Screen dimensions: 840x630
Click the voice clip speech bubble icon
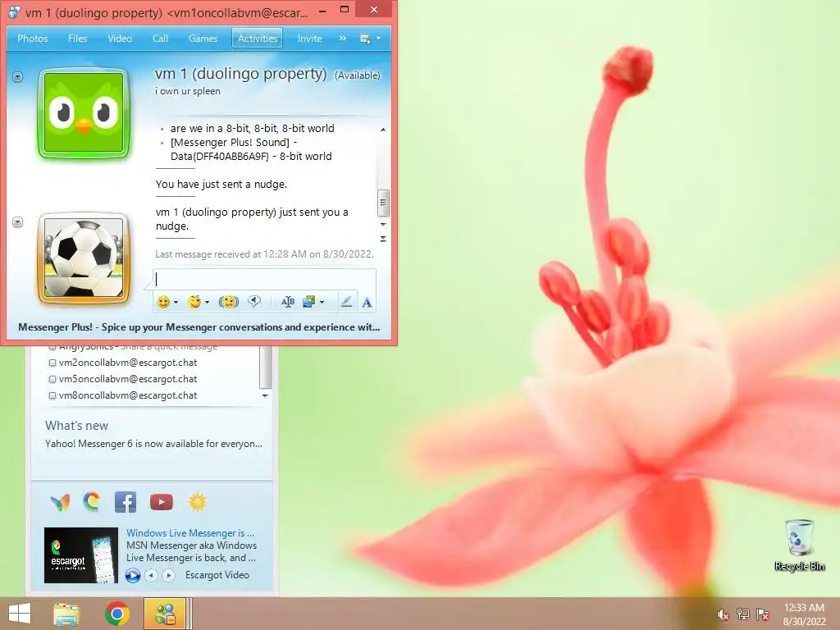(254, 302)
